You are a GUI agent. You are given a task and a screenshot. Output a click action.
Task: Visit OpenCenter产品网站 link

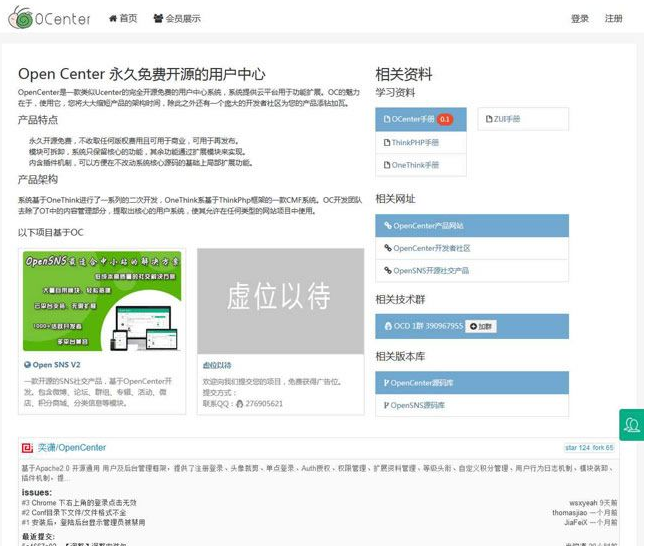(x=472, y=226)
